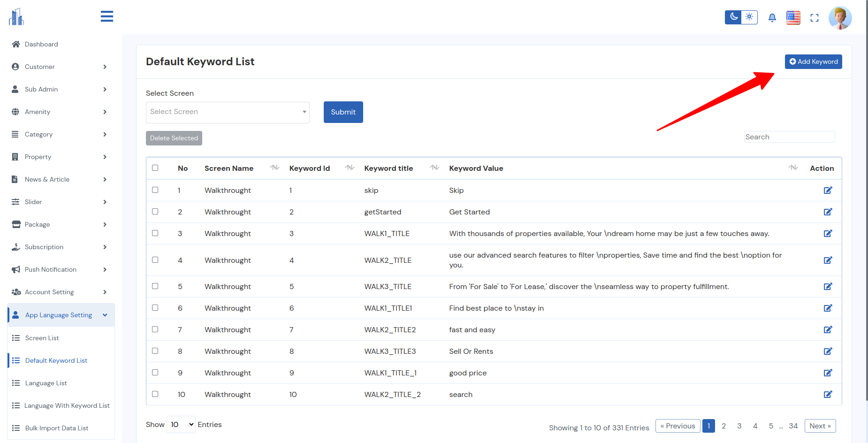Open the Show entries count dropdown
Screen dimensions: 868x443
[x=181, y=424]
